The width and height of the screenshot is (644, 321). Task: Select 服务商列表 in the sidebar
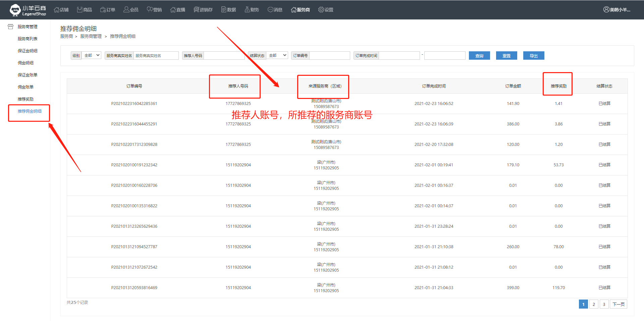tap(28, 39)
